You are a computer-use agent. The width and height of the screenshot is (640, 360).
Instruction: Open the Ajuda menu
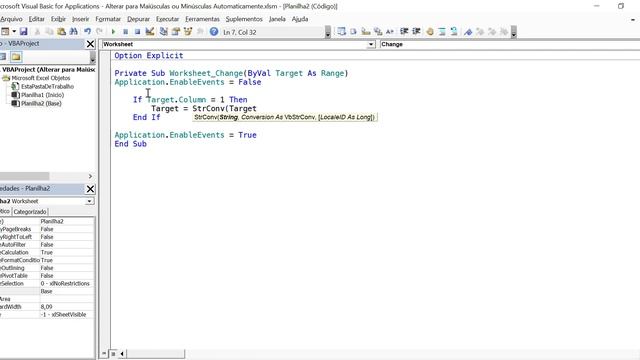(x=300, y=19)
